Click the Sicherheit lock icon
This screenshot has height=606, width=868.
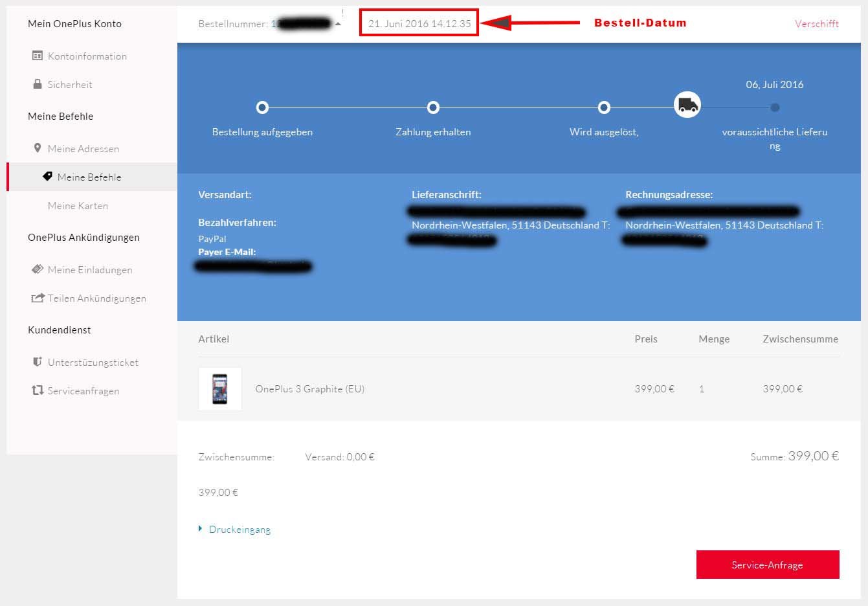click(38, 84)
